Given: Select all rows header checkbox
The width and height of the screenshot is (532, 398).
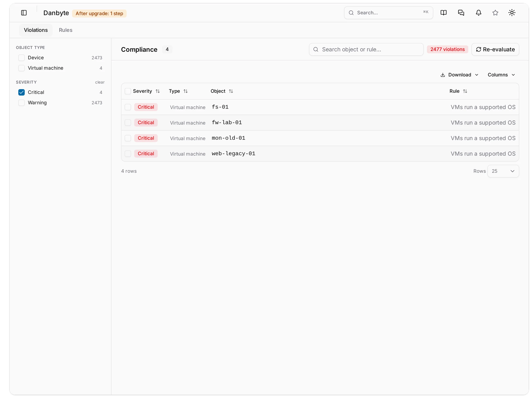Looking at the screenshot, I should (128, 91).
